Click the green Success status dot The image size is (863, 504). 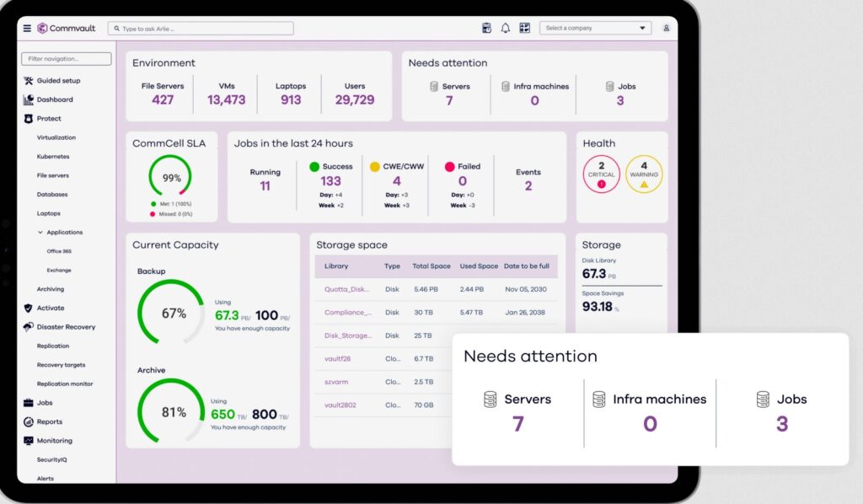[x=314, y=167]
